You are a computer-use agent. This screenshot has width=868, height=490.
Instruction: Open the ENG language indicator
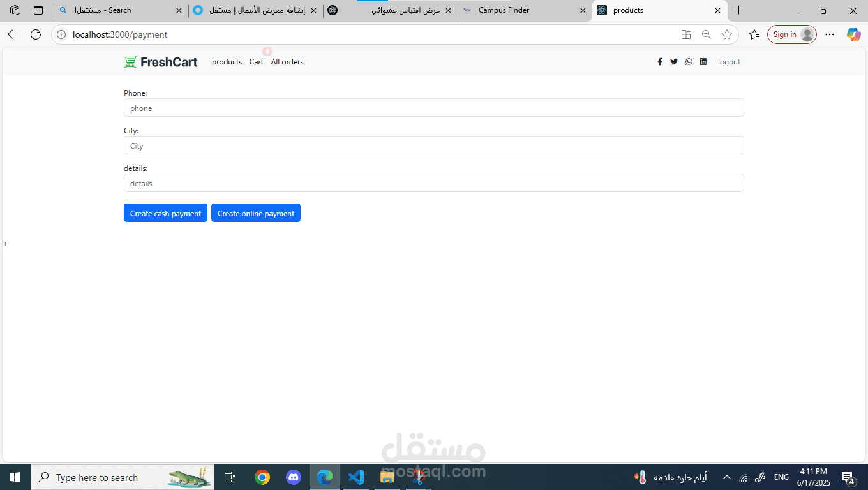coord(781,477)
